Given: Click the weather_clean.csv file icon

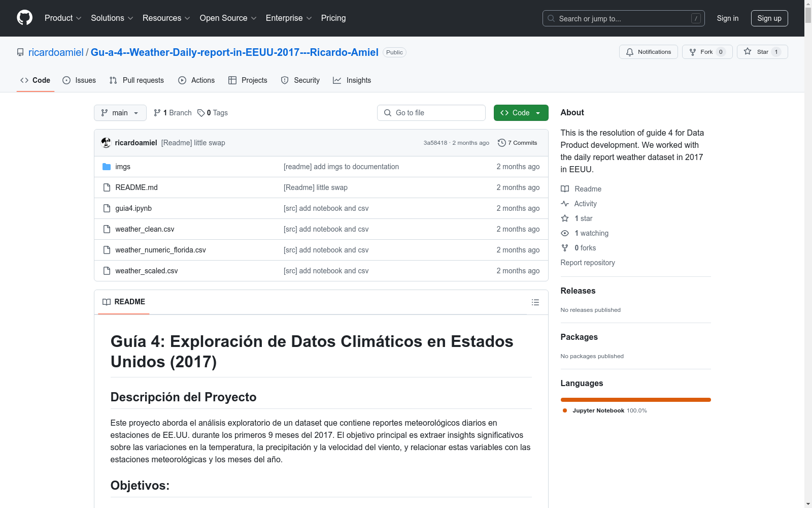Looking at the screenshot, I should point(107,229).
